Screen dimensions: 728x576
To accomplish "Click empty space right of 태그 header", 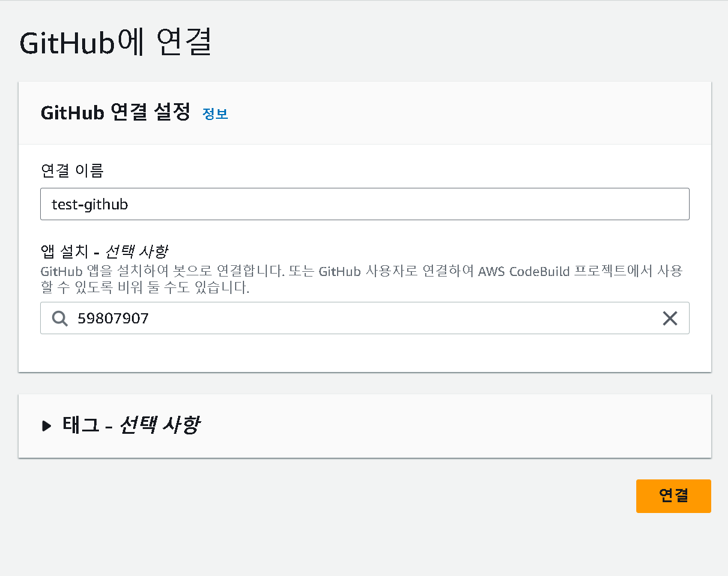I will coord(456,426).
